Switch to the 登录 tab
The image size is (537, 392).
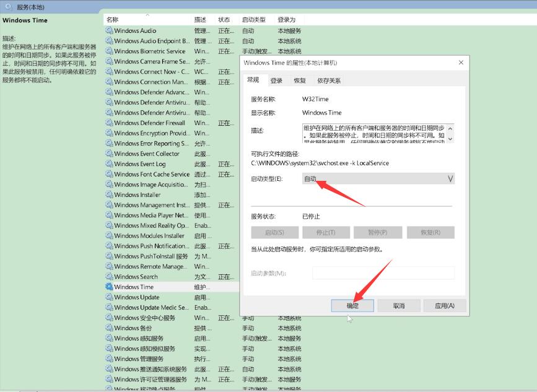coord(276,81)
